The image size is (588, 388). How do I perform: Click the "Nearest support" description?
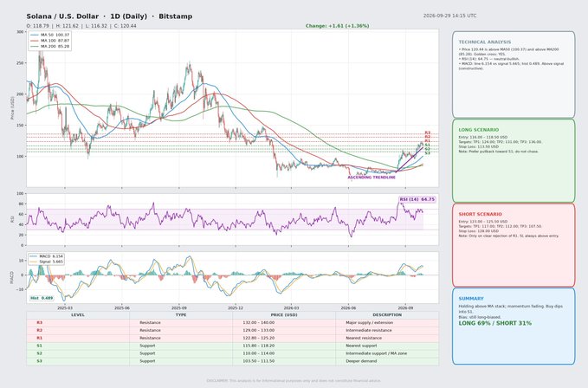361,346
